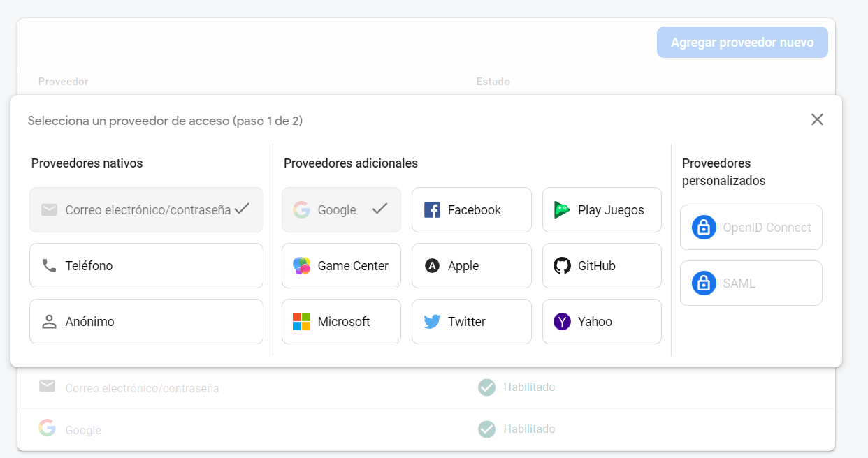Select the Play Juegos provider label

(611, 210)
